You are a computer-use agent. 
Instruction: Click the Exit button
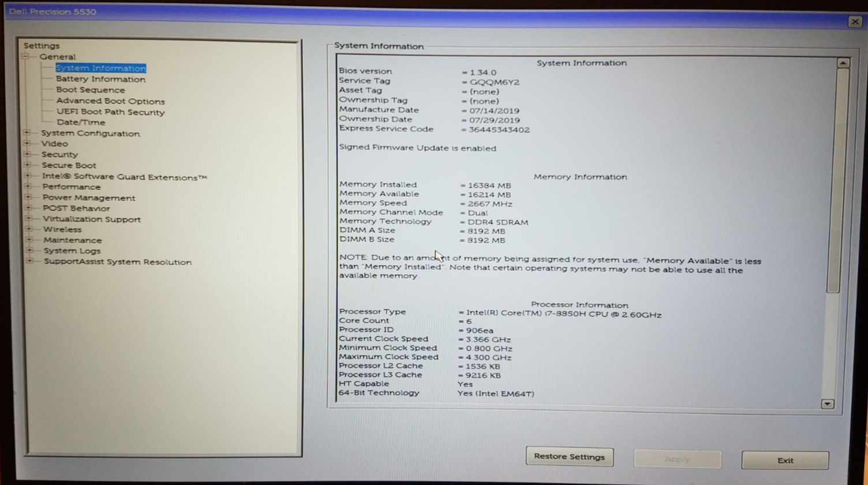coord(785,460)
